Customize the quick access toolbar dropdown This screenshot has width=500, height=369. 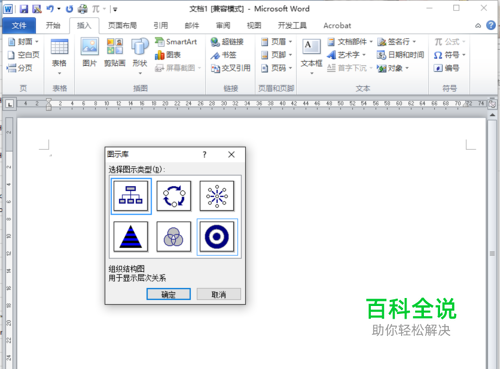tap(115, 9)
